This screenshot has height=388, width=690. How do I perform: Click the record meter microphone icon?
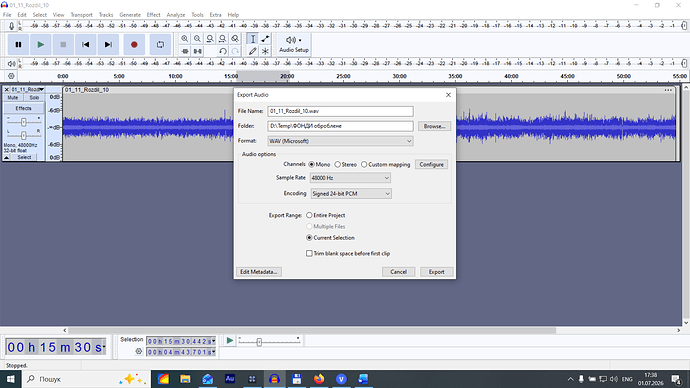(11, 26)
